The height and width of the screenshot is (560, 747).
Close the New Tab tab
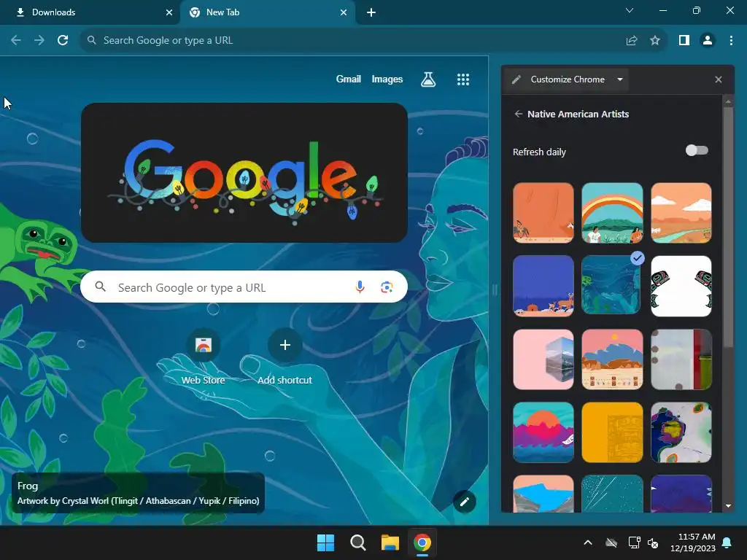pos(344,12)
